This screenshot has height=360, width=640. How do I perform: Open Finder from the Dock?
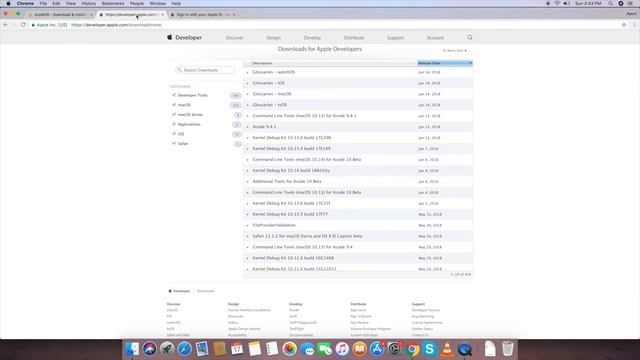[x=132, y=349]
